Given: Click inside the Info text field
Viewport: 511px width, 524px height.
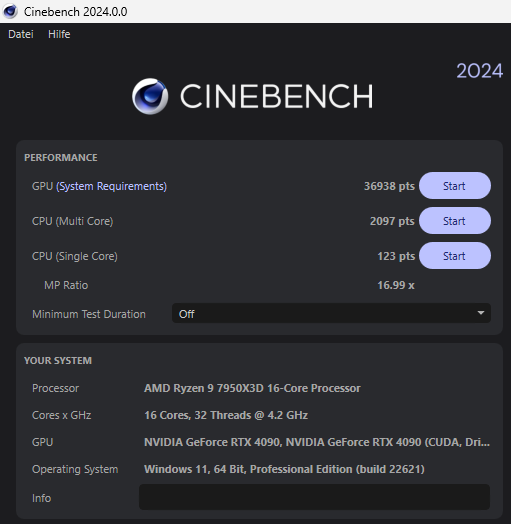Looking at the screenshot, I should tap(314, 497).
